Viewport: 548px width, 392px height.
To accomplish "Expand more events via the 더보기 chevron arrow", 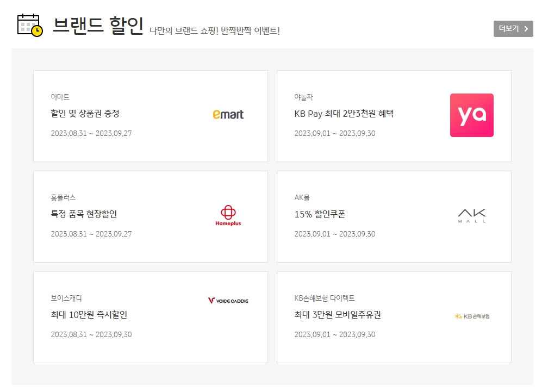I will coord(525,29).
